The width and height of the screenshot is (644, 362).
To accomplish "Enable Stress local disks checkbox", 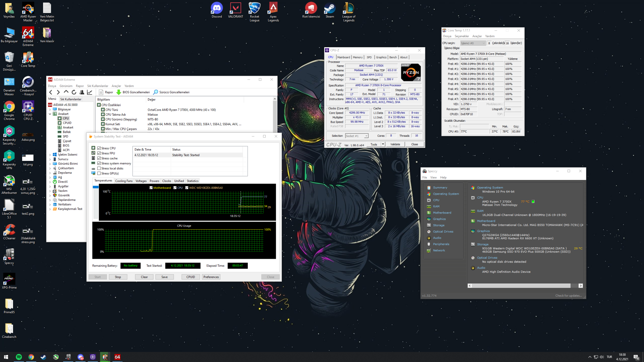I will [99, 168].
